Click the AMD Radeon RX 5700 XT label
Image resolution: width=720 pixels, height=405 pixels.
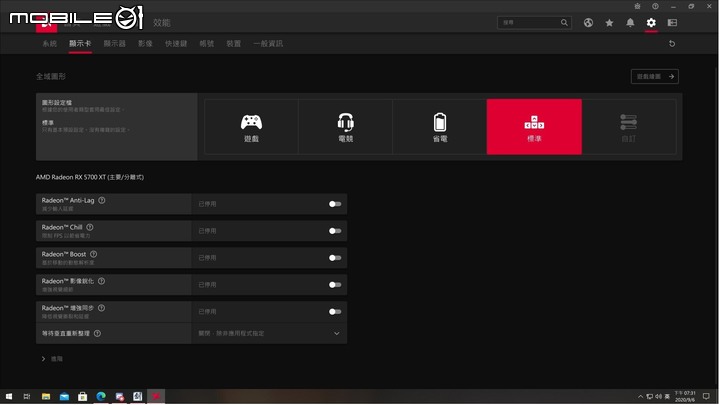pyautogui.click(x=90, y=177)
